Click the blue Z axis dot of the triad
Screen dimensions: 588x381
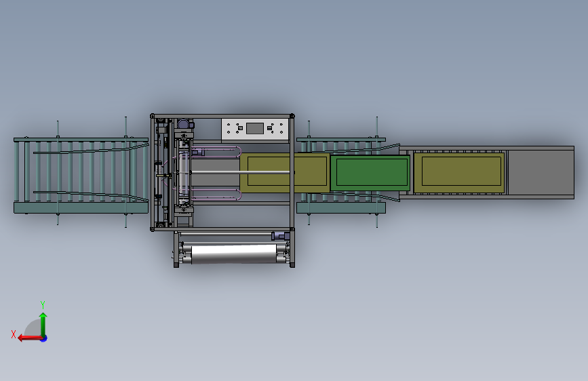(44, 339)
